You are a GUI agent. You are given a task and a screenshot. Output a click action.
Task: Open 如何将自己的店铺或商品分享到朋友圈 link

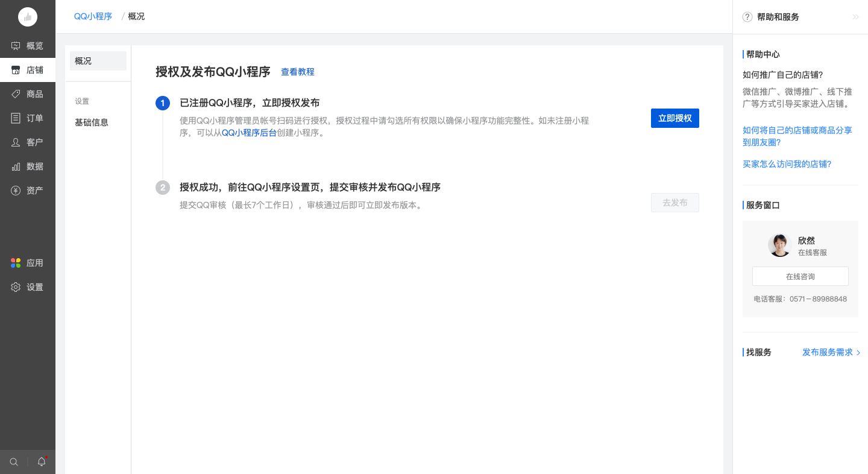(x=797, y=136)
